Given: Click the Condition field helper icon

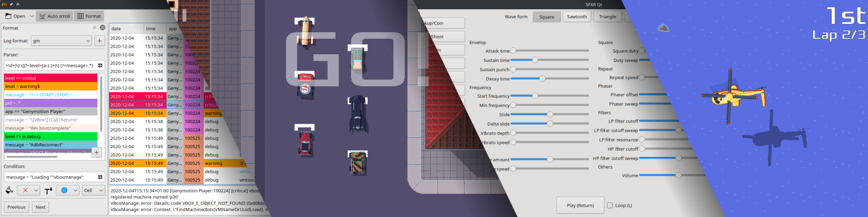Looking at the screenshot, I should coord(100,177).
